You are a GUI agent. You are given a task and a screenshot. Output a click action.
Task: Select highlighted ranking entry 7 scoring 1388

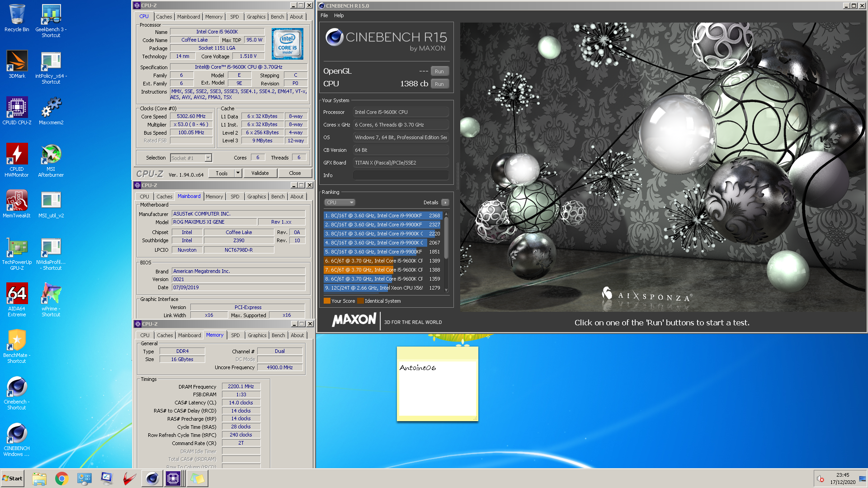click(x=382, y=270)
